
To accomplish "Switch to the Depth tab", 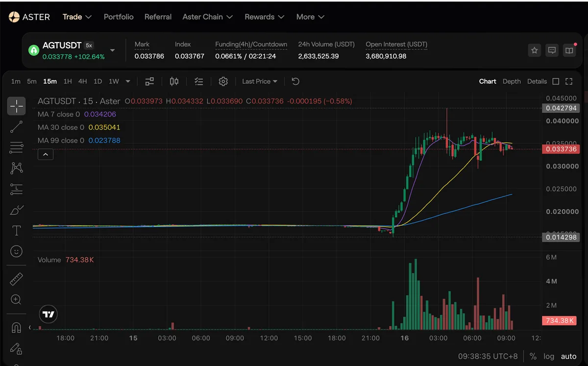I will click(x=512, y=81).
